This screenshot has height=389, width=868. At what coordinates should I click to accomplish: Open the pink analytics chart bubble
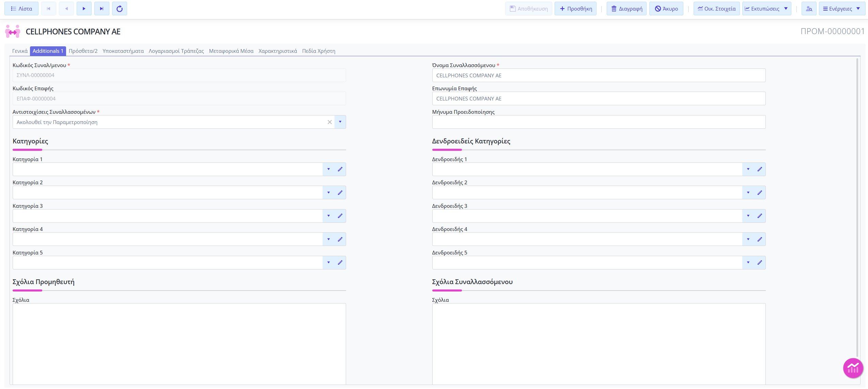coord(853,368)
